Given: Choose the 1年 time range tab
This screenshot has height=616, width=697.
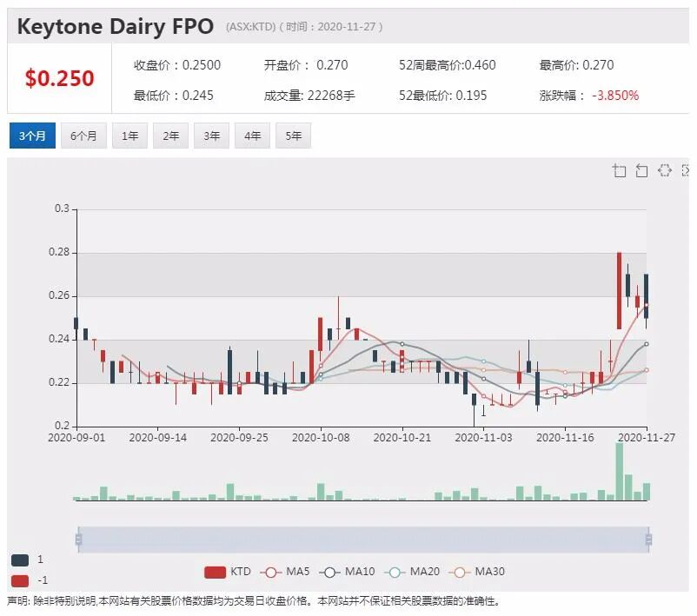Looking at the screenshot, I should coord(129,136).
